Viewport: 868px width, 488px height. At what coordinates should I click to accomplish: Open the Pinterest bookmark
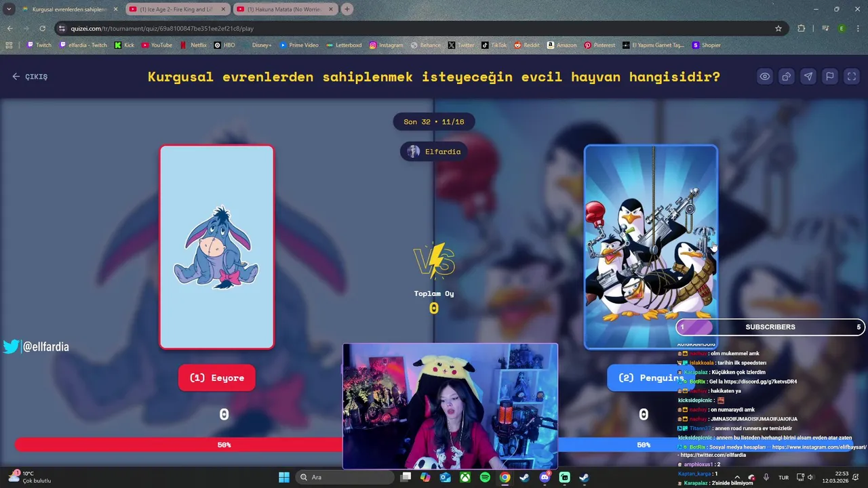tap(599, 45)
